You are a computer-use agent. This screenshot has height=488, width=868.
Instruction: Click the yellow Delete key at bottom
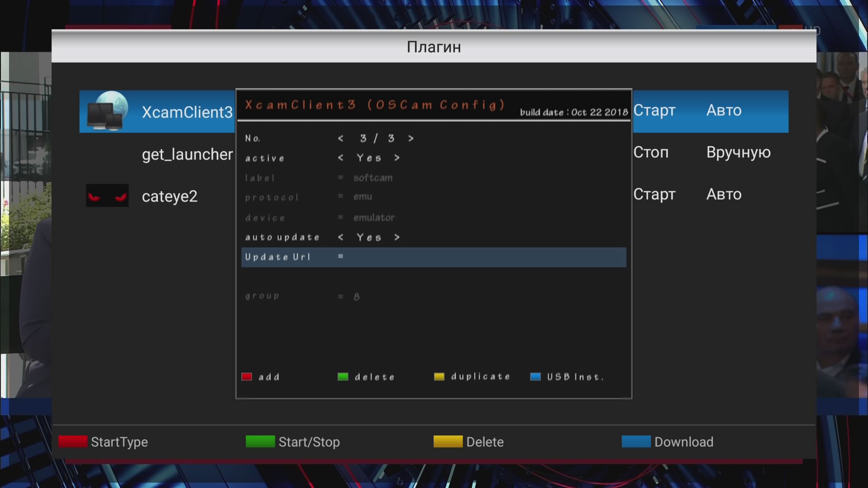coord(448,441)
